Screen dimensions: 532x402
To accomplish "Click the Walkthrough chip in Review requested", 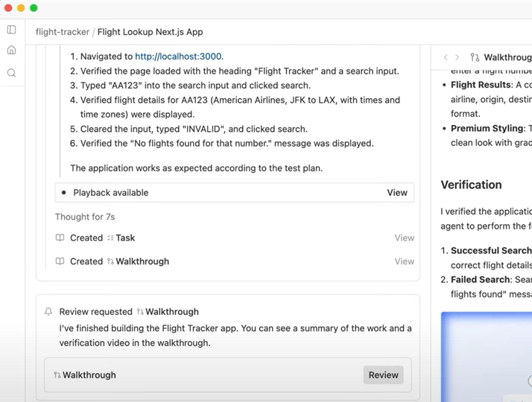I will [x=167, y=312].
